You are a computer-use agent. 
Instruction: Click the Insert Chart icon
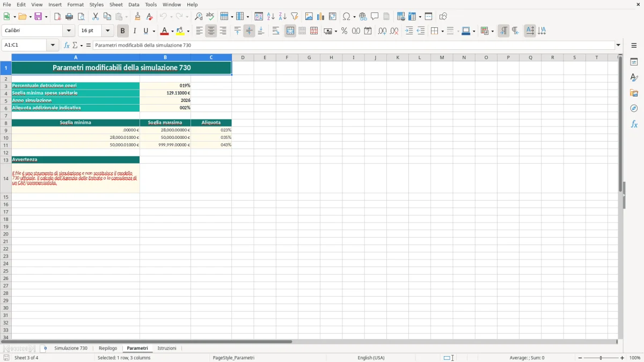coord(320,17)
